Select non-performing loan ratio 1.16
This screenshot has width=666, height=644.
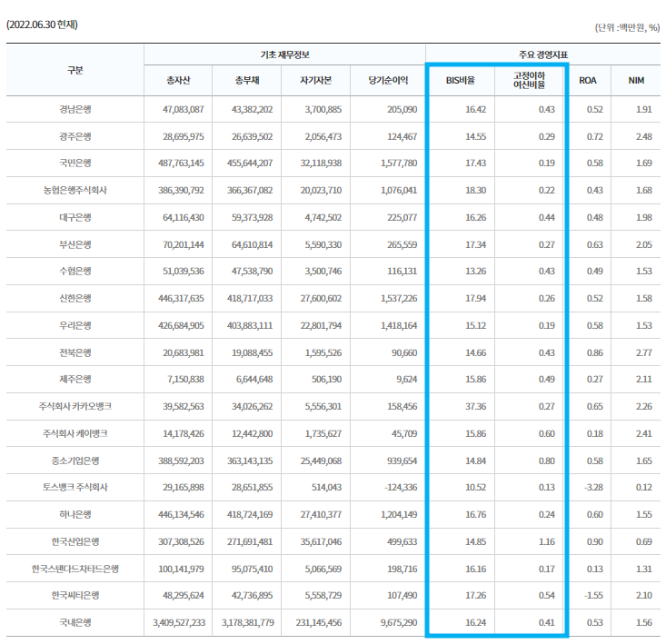coord(547,541)
